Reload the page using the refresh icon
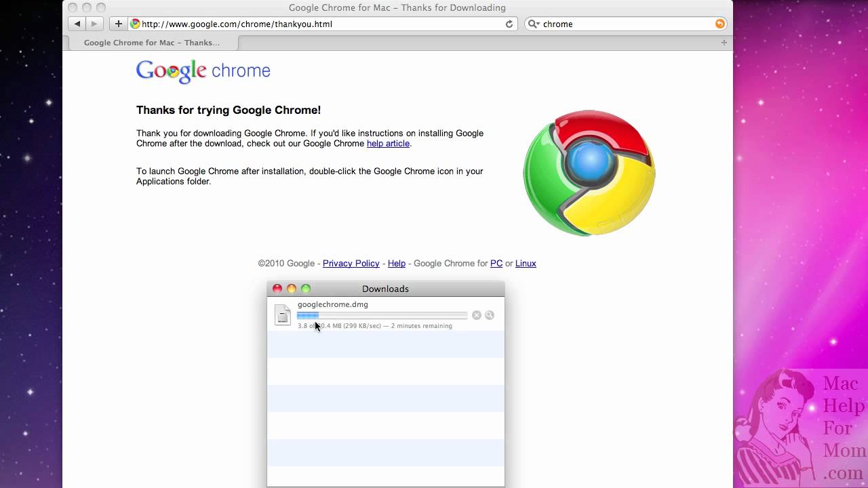The height and width of the screenshot is (488, 868). [509, 24]
